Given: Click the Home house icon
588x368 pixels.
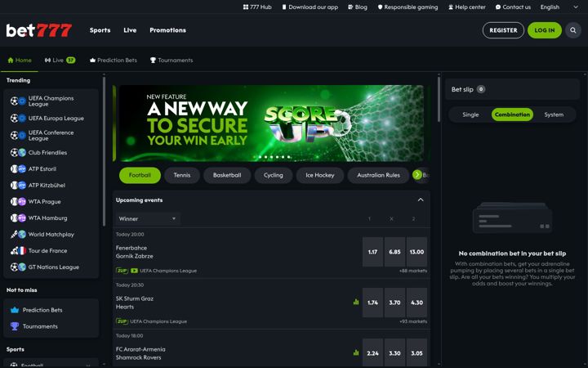Looking at the screenshot, I should [11, 60].
